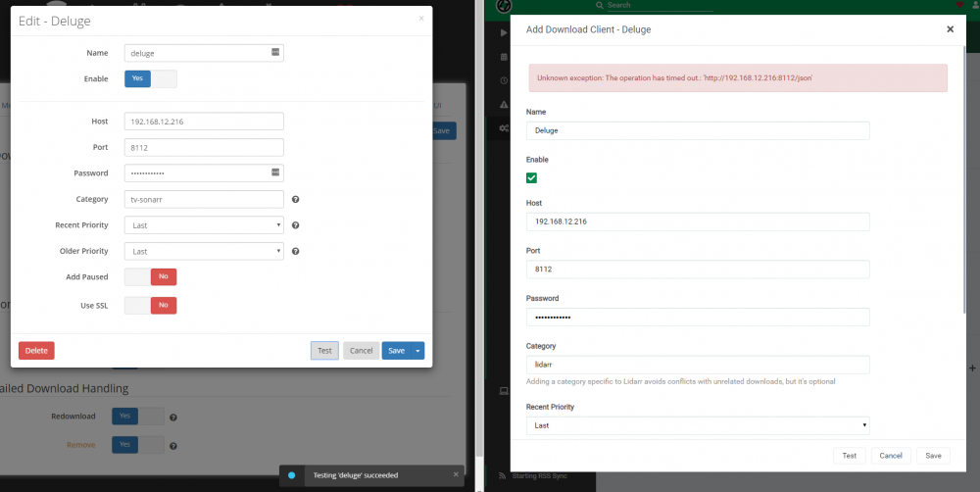Click Category field containing tv-sonarr
The image size is (980, 492).
click(x=204, y=199)
